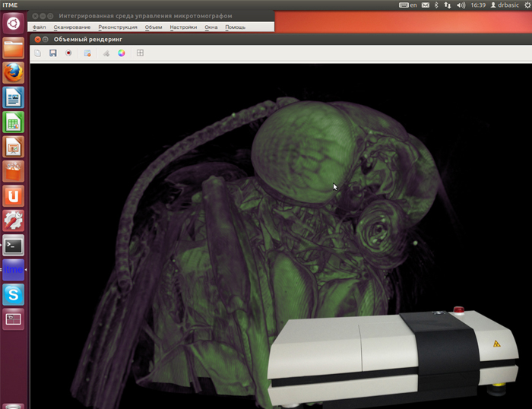532x409 pixels.
Task: Open Skype from the launcher
Action: pyautogui.click(x=14, y=294)
